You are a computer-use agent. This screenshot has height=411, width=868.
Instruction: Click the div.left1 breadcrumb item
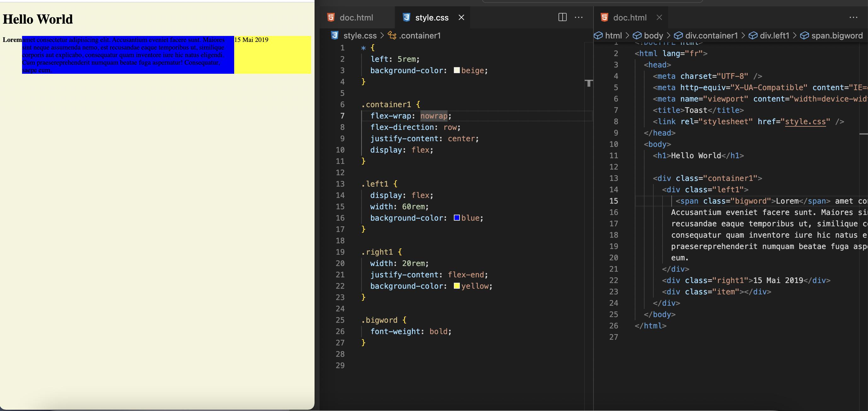(x=774, y=35)
